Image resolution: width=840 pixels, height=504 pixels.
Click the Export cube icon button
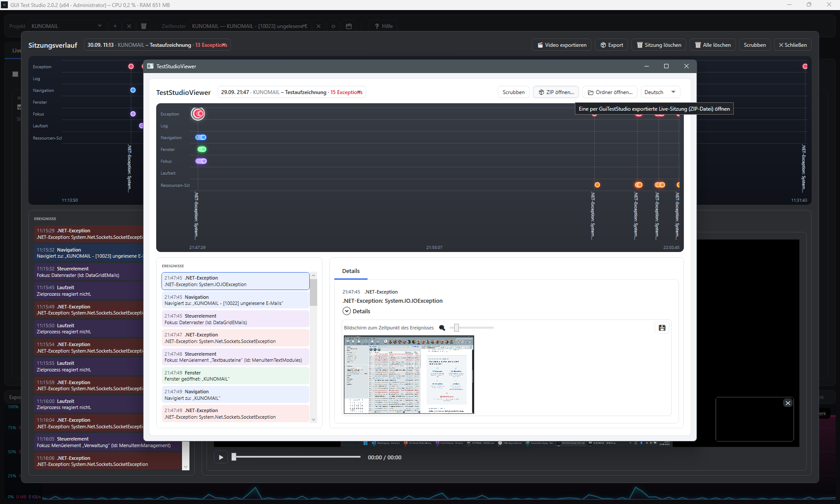[x=611, y=45]
